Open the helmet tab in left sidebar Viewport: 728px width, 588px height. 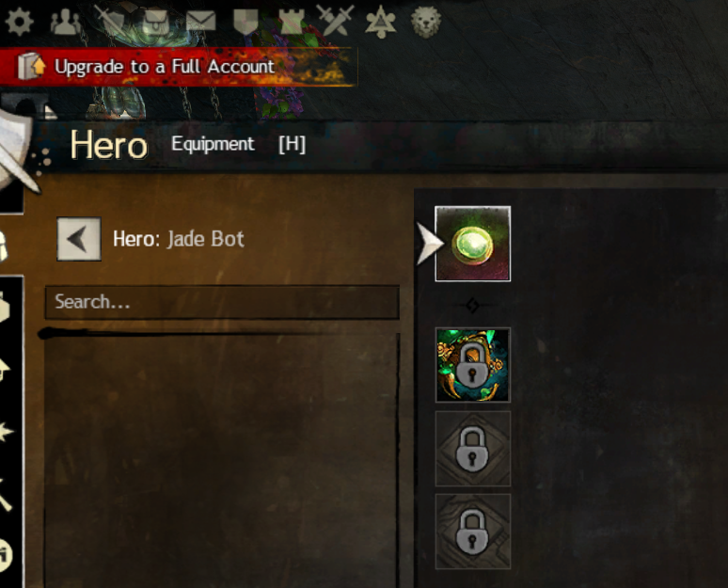[4, 246]
